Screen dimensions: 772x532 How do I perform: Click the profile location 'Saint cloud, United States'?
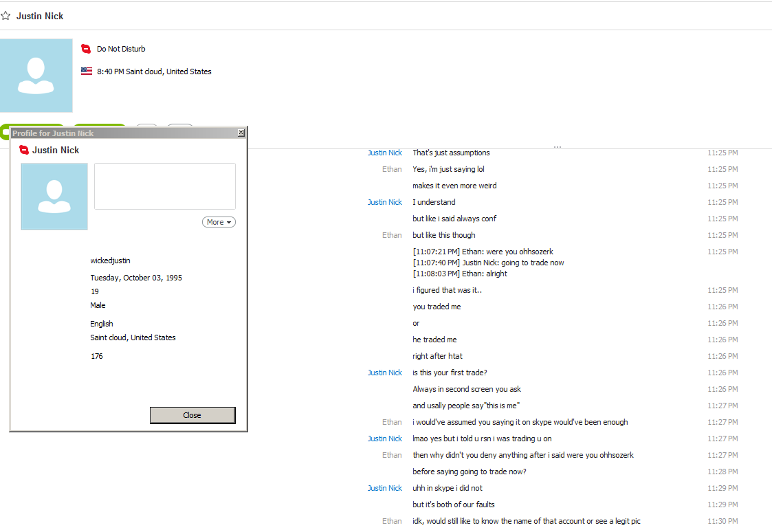(133, 337)
